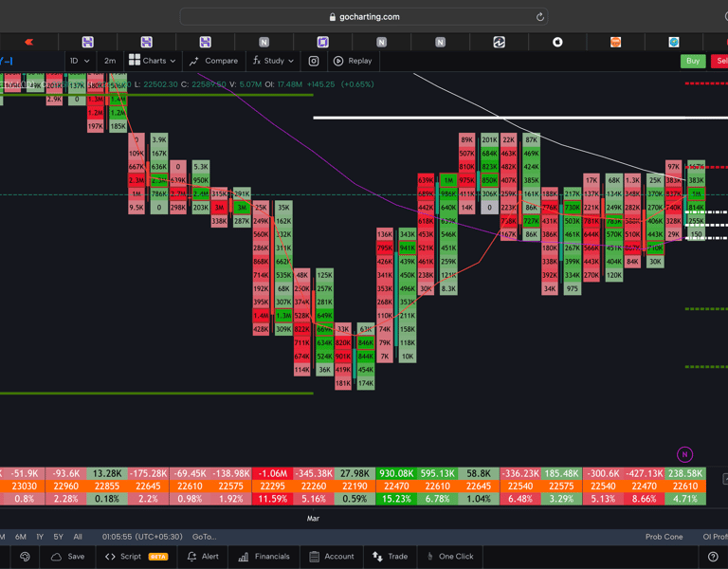Click the '595.13K' delta cell

437,473
